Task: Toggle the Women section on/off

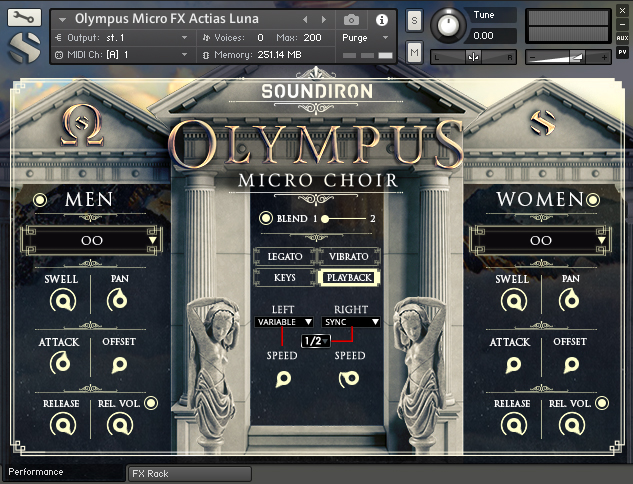Action: click(598, 200)
